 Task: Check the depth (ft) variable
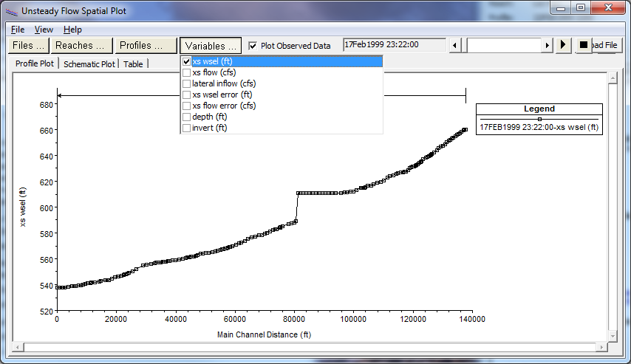(x=187, y=117)
